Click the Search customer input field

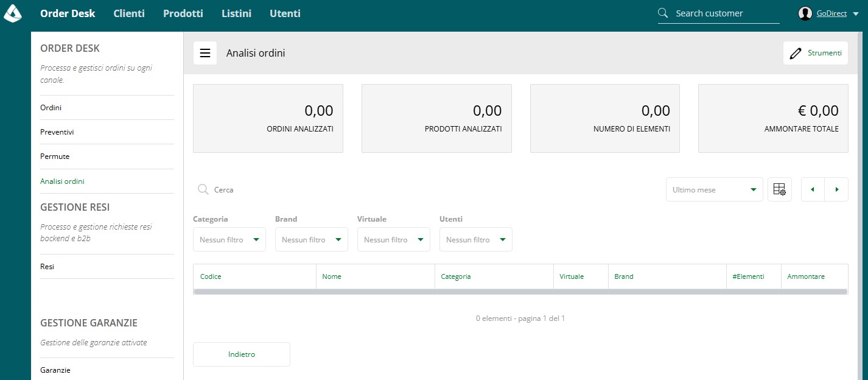click(x=727, y=13)
